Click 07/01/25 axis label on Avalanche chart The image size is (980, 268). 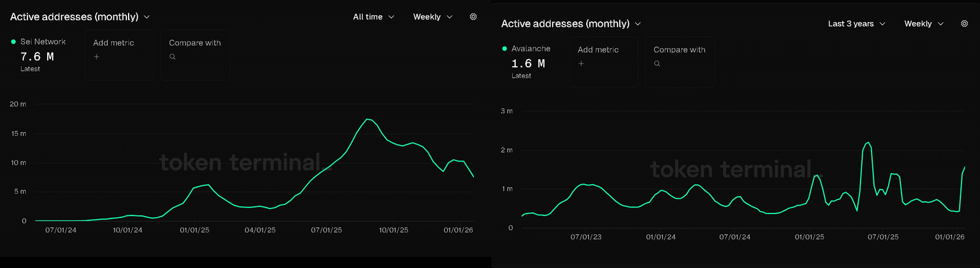(x=883, y=237)
